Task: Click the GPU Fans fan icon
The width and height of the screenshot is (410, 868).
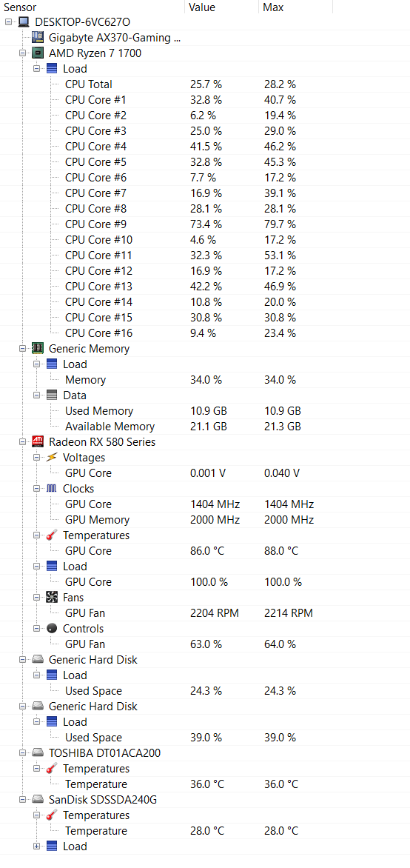Action: pyautogui.click(x=52, y=597)
